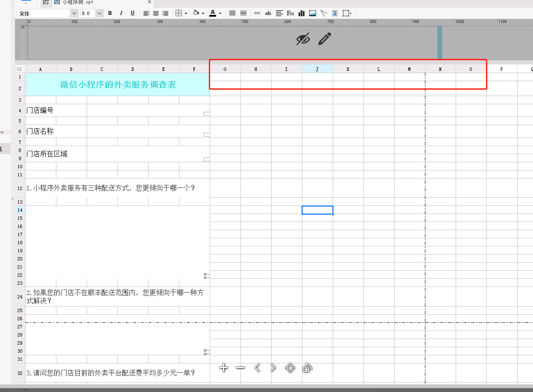The image size is (533, 392).
Task: Insert rich text with 'ab' icon
Action: [x=268, y=13]
